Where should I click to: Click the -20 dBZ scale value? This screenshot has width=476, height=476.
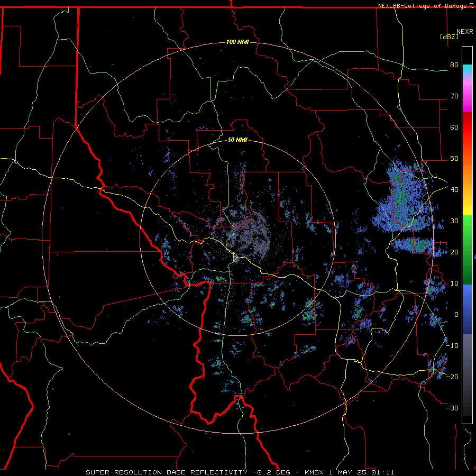[x=452, y=377]
